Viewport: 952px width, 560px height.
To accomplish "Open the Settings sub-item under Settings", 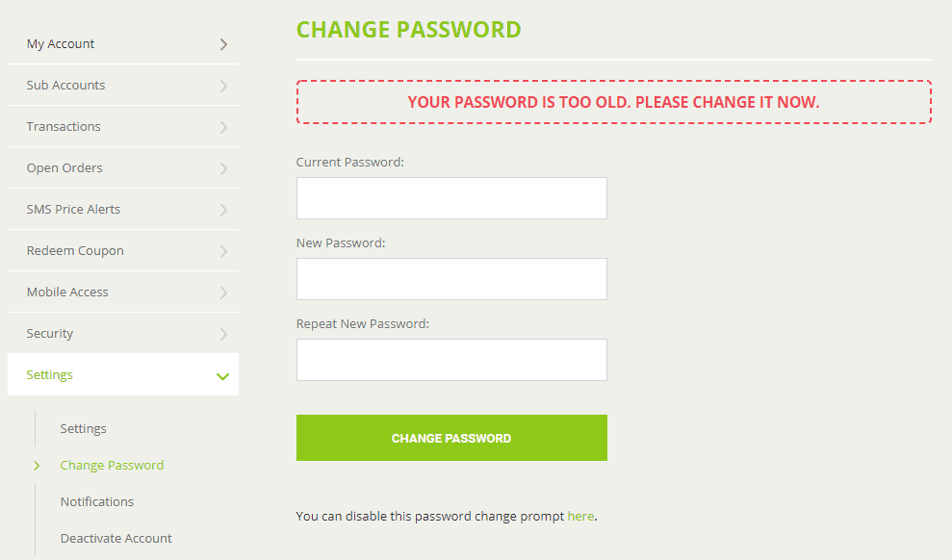I will coord(83,428).
